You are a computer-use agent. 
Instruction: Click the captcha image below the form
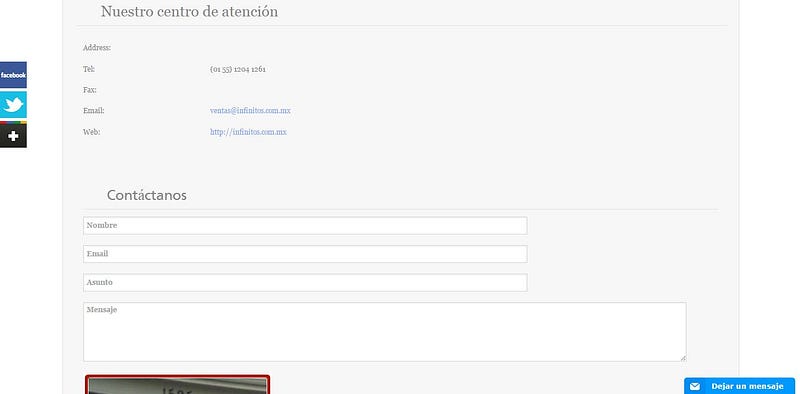coord(178,385)
